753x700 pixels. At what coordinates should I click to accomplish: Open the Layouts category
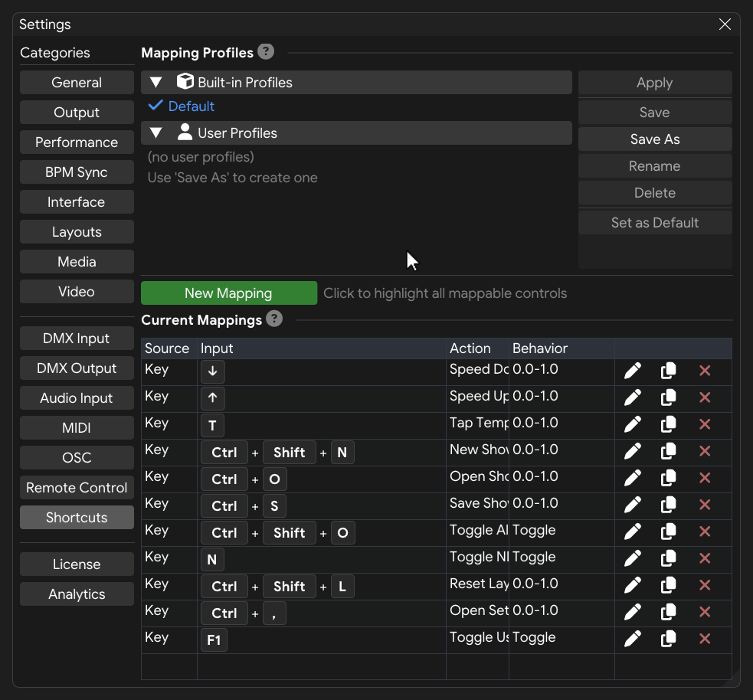click(77, 232)
